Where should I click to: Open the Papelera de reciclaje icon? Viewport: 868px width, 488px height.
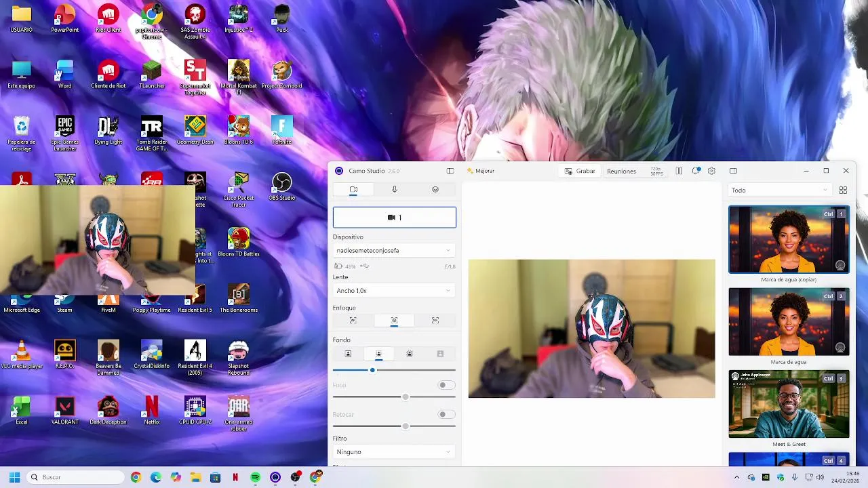[x=22, y=134]
